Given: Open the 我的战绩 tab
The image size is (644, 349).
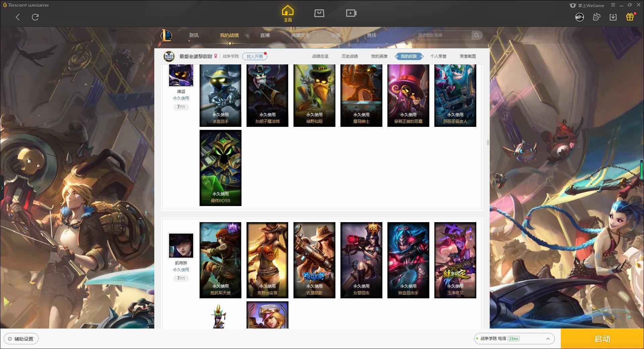Looking at the screenshot, I should pyautogui.click(x=229, y=35).
